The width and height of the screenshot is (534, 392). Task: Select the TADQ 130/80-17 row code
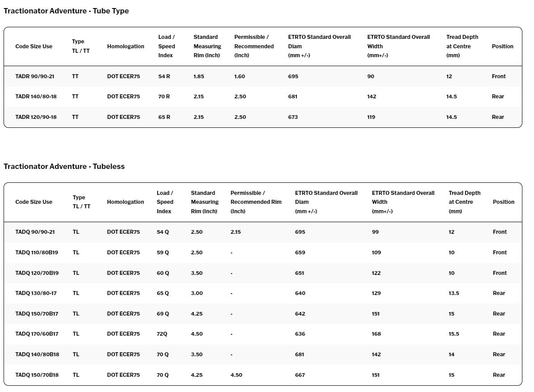[x=36, y=293]
